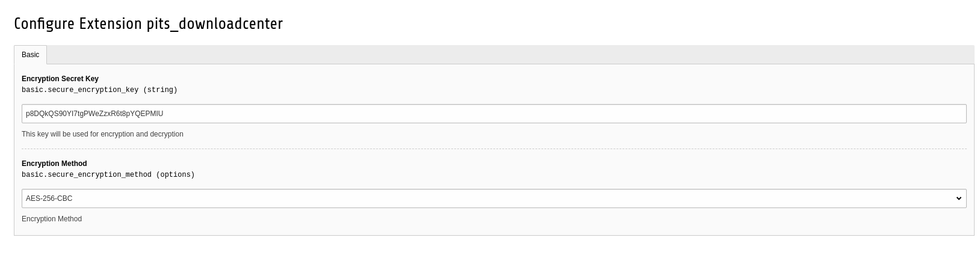980x258 pixels.
Task: Click the pits_downloadcenter name in the heading
Action: pos(215,24)
